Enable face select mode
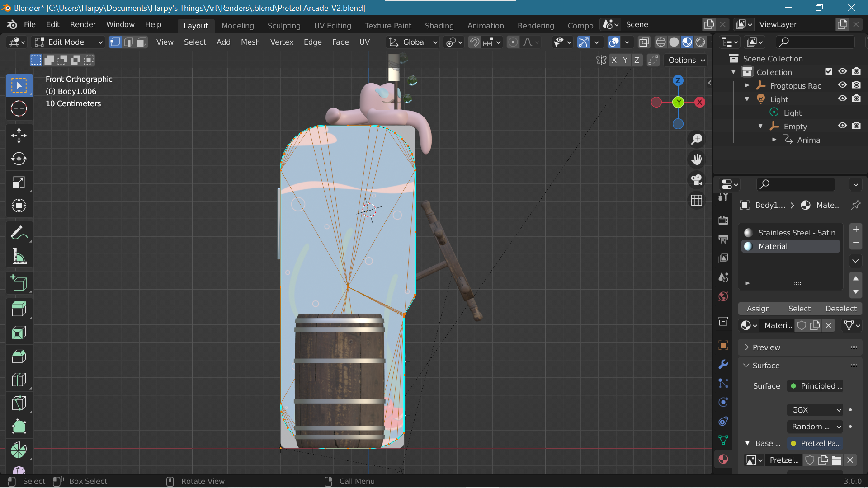Screen dimensions: 868x488 pyautogui.click(x=142, y=42)
